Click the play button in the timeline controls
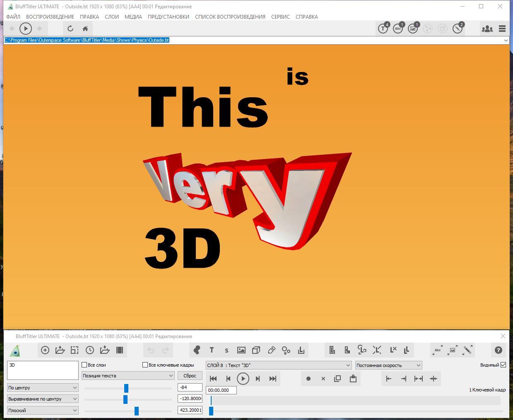This screenshot has width=513, height=420. (x=243, y=379)
